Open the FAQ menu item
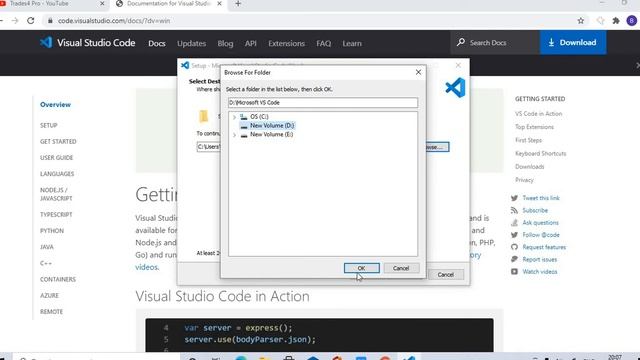Screen dimensions: 640x360 tap(324, 43)
